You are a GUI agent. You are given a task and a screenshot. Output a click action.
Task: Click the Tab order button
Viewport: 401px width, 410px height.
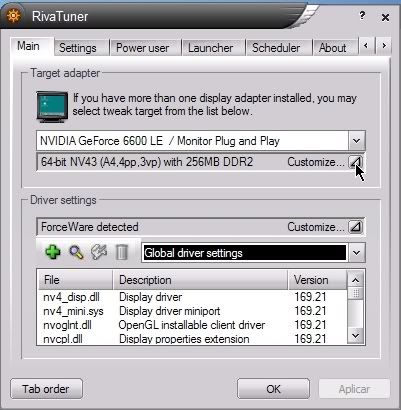point(46,389)
